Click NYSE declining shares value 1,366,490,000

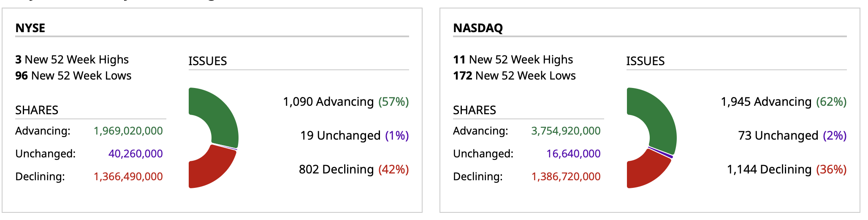tap(128, 176)
